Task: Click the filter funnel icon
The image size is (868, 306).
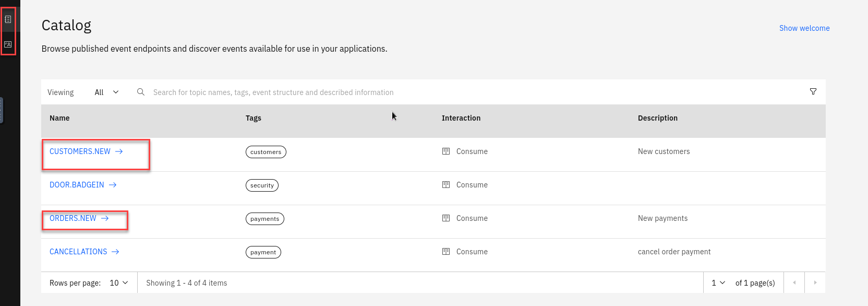Action: click(813, 92)
